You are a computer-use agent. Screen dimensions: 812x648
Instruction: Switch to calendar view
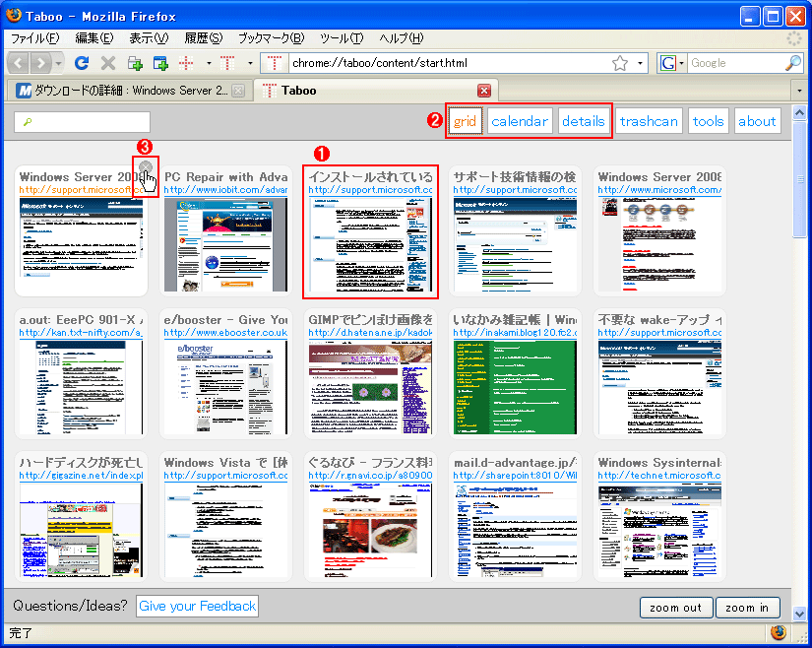click(520, 121)
